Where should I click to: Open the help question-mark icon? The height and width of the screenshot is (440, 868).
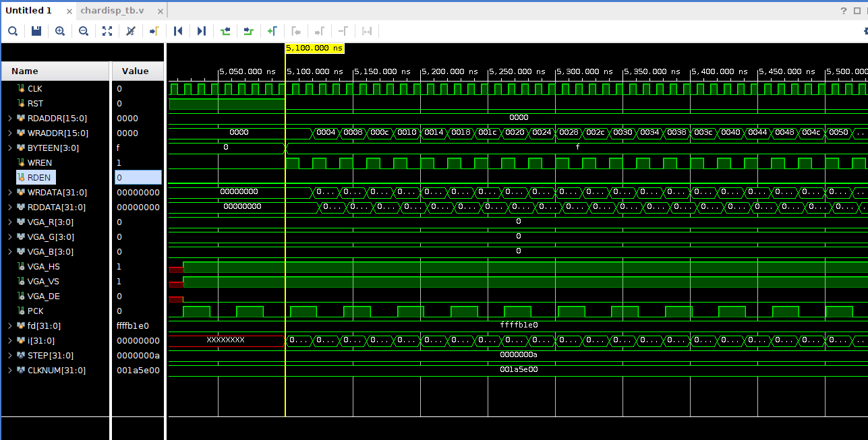(842, 11)
